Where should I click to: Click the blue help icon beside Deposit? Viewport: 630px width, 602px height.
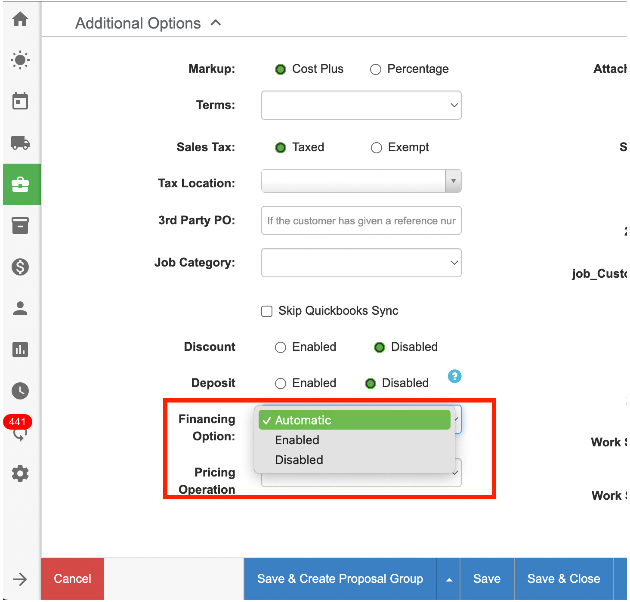[x=455, y=377]
